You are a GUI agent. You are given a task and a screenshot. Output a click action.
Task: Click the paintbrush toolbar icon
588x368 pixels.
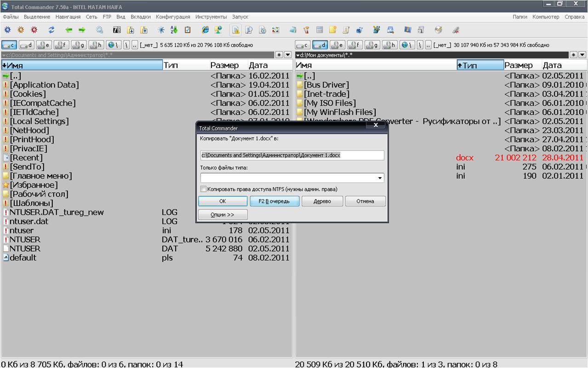pos(306,30)
